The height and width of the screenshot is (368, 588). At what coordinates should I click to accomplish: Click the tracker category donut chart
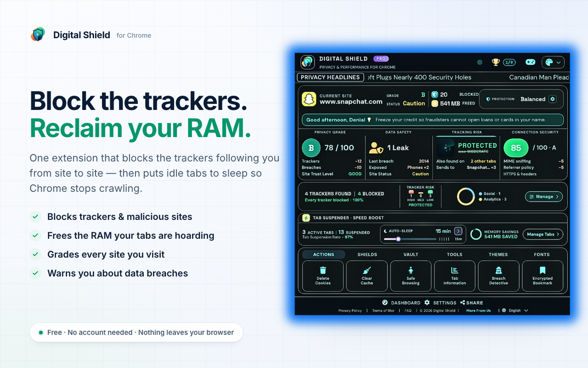(466, 196)
